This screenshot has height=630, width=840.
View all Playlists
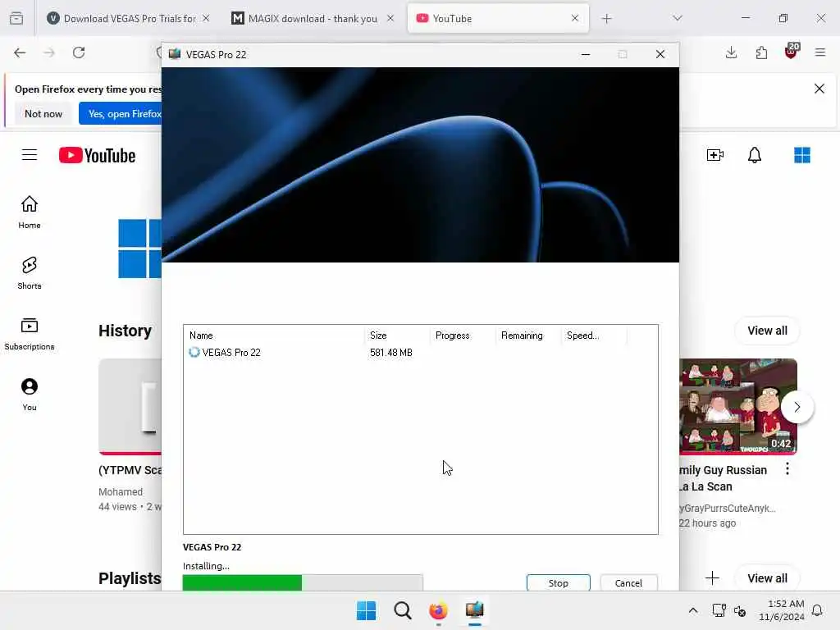click(x=767, y=578)
